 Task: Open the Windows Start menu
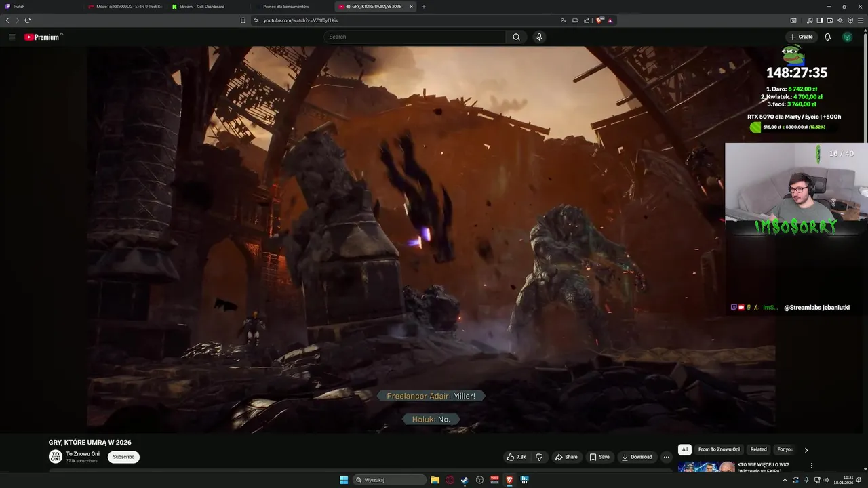coord(344,480)
